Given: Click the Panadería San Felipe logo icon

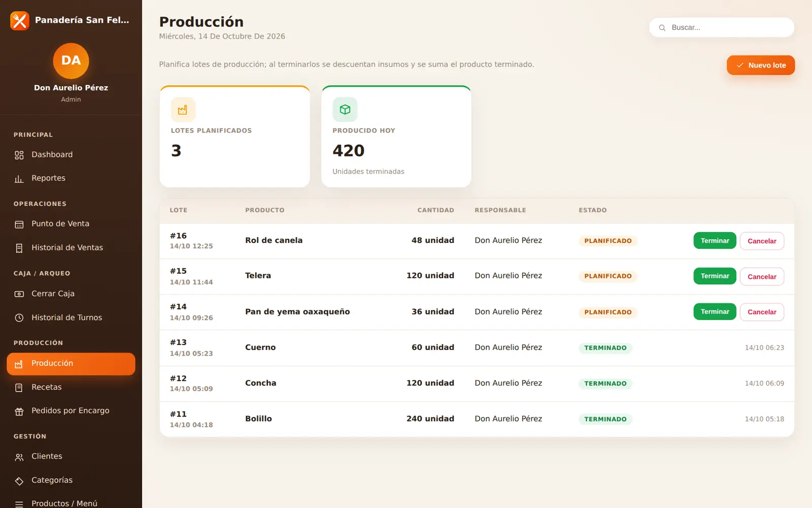Looking at the screenshot, I should pos(20,21).
